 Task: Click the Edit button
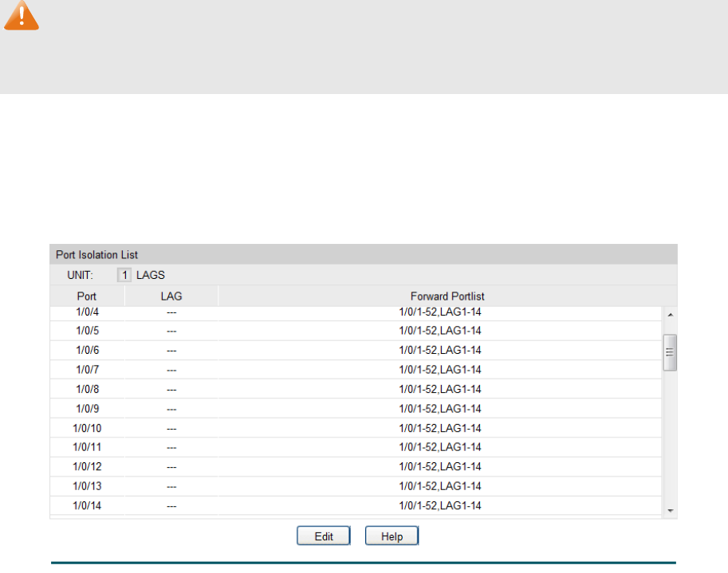324,536
